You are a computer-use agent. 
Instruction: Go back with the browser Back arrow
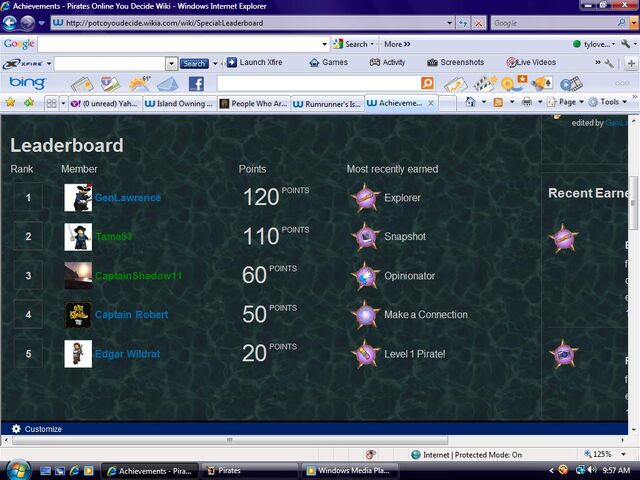tap(10, 23)
